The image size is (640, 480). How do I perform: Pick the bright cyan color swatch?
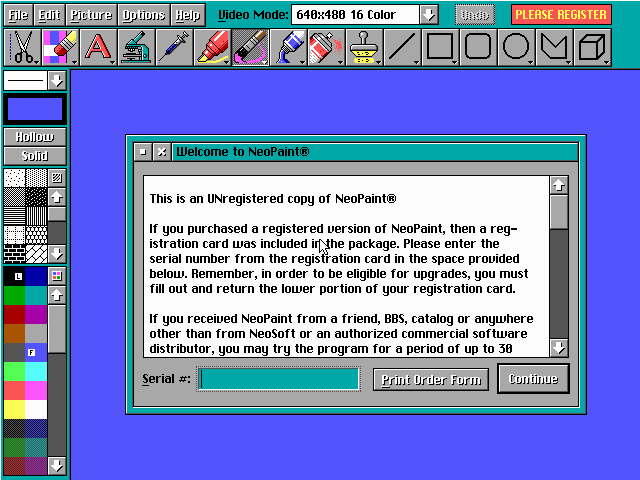tap(36, 371)
